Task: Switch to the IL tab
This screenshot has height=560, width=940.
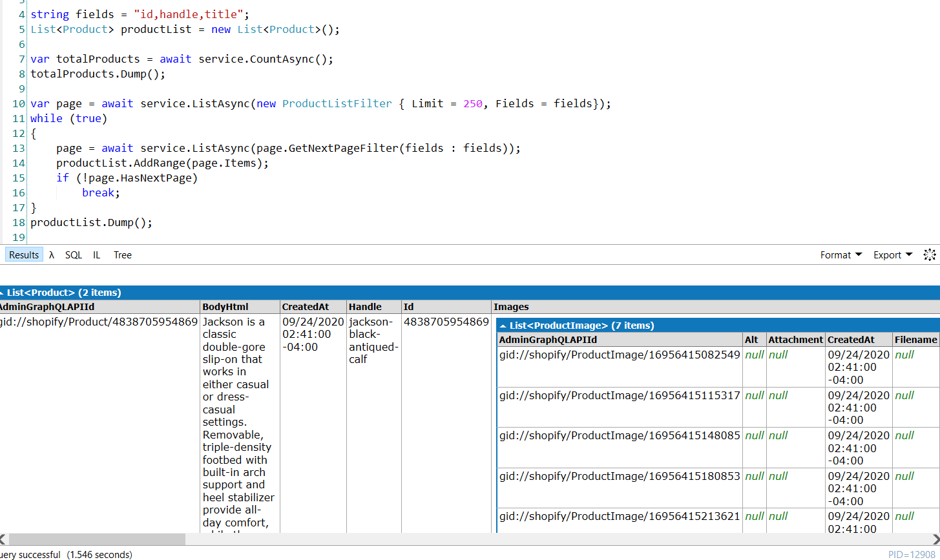Action: click(96, 254)
